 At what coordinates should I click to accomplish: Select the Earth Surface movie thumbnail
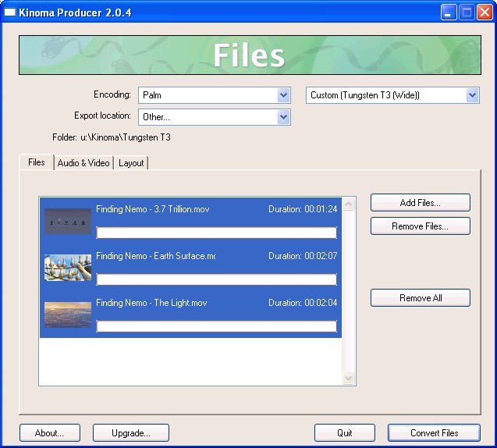[x=68, y=268]
